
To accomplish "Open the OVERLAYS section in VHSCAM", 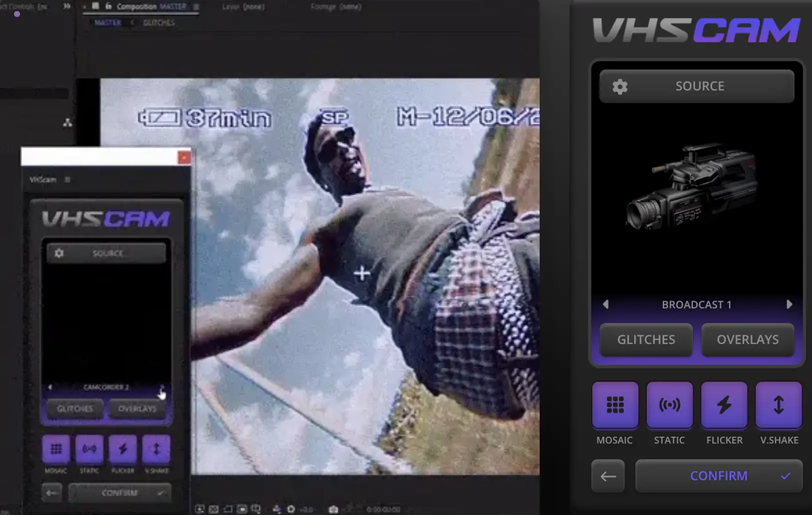I will [x=748, y=340].
